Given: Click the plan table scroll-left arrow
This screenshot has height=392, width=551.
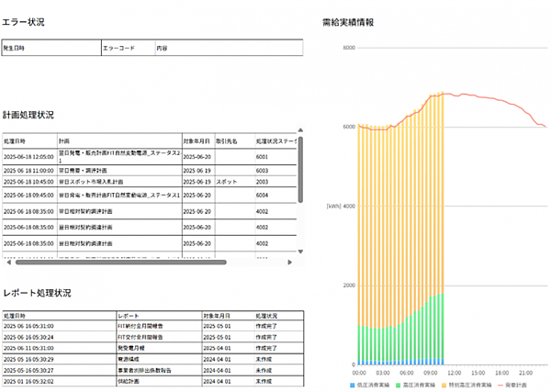Looking at the screenshot, I should pos(6,262).
